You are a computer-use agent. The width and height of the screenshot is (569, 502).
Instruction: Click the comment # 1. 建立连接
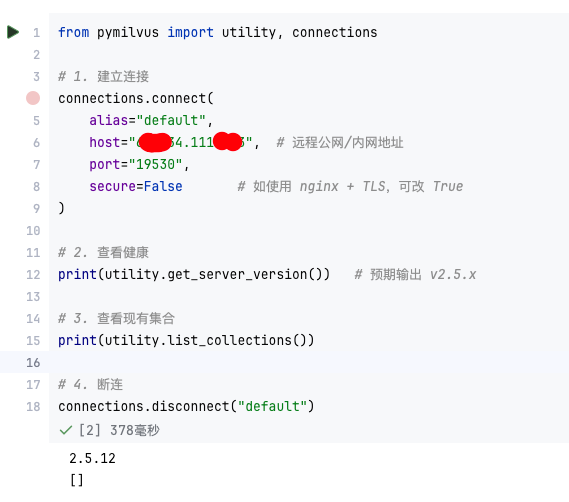[103, 77]
